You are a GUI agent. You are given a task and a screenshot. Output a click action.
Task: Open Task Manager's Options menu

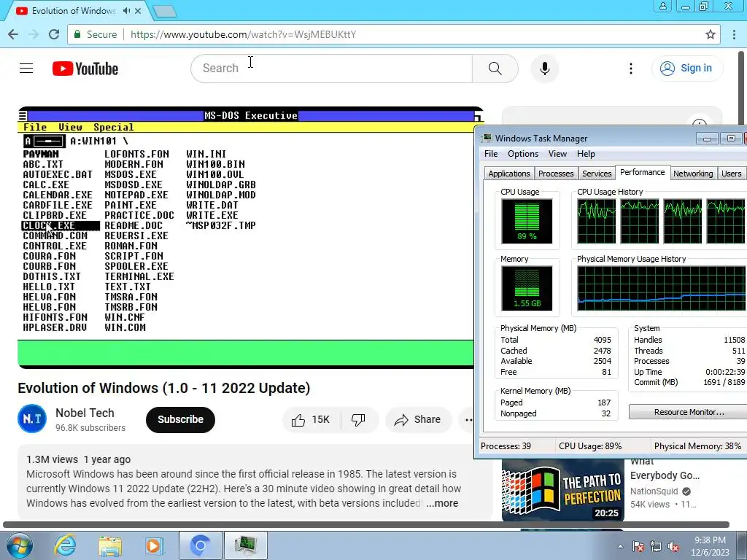(x=522, y=154)
